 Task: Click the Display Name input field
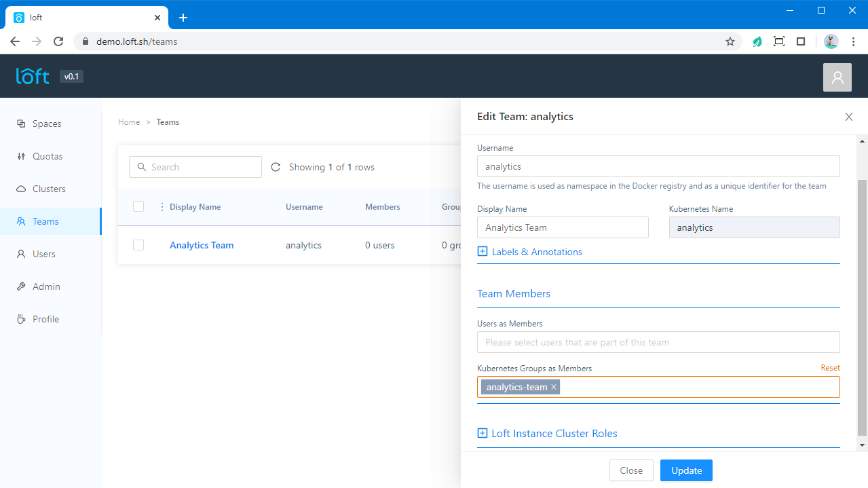coord(563,227)
